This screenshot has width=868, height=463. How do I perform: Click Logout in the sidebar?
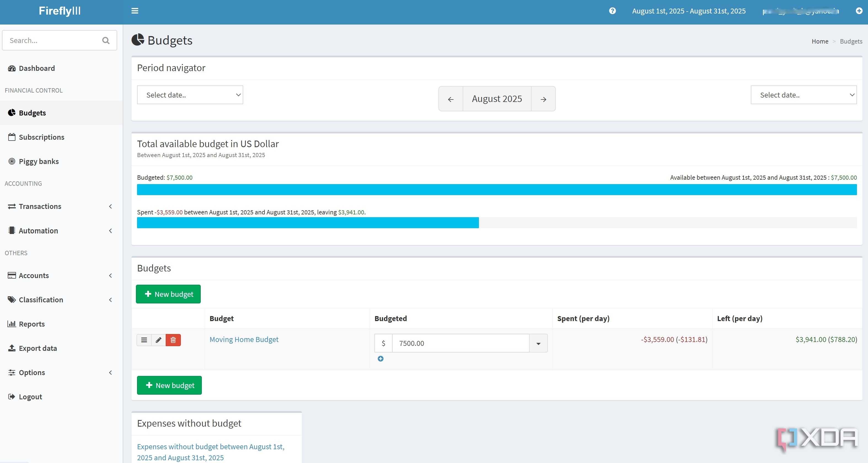tap(61, 397)
